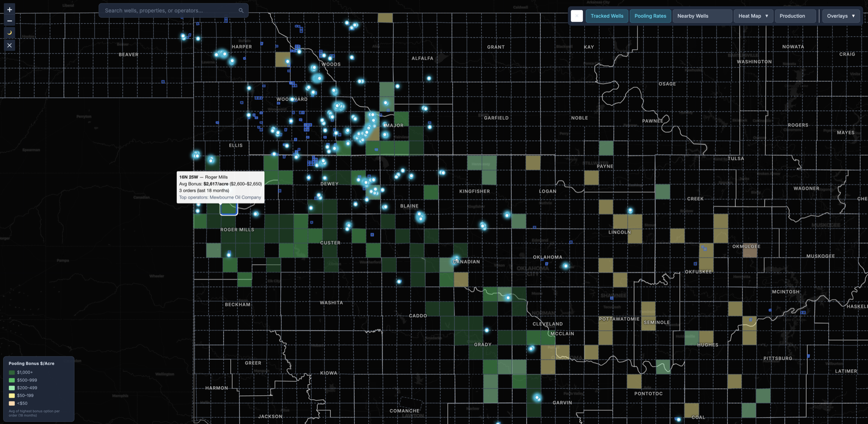Click the X icon below the moon button
Screen dimensions: 868x424
10,45
